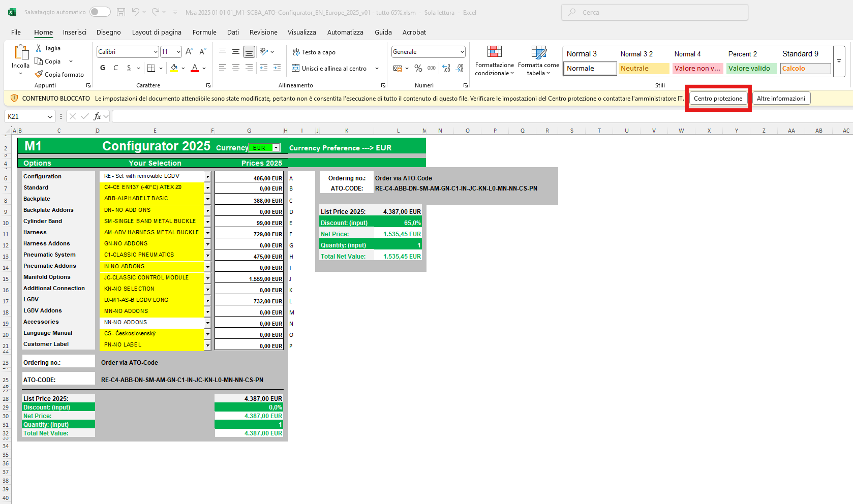The height and width of the screenshot is (504, 853).
Task: Click the Altre informazioni button
Action: pos(781,99)
